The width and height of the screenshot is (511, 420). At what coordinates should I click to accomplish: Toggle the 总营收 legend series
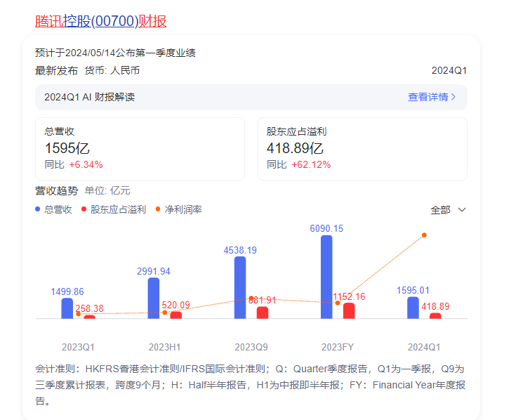point(54,209)
